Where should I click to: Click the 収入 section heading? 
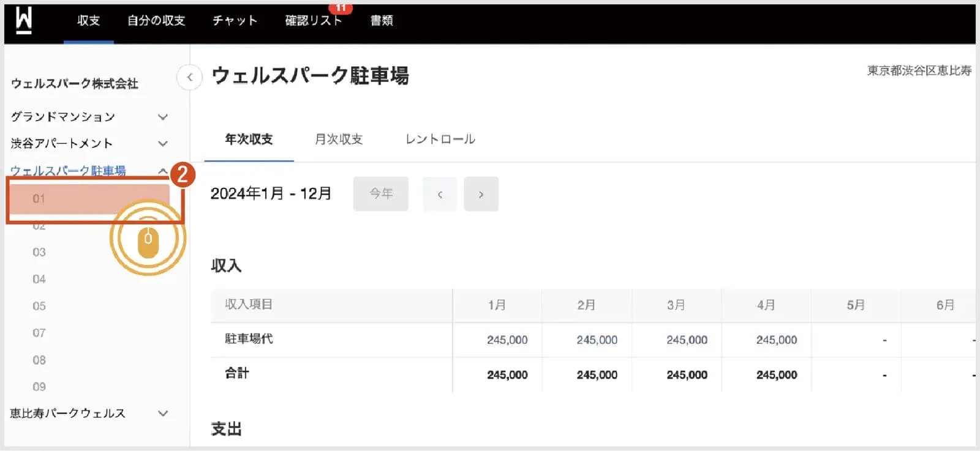(226, 266)
